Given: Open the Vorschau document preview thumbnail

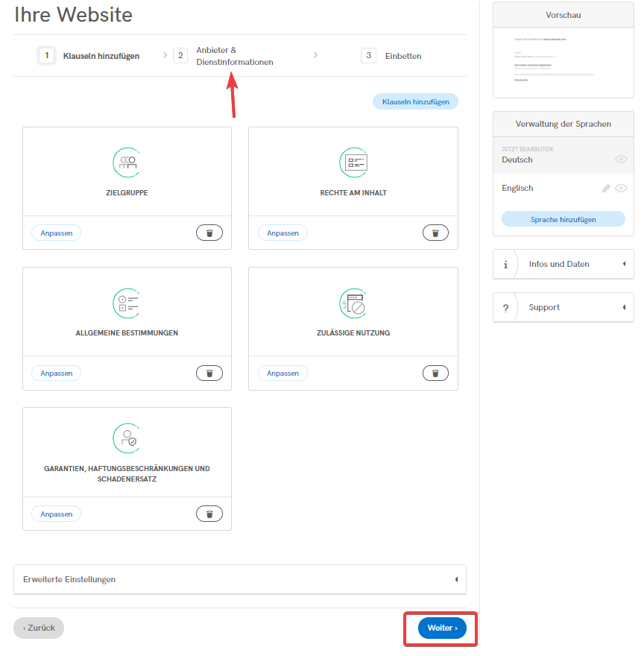Looking at the screenshot, I should (563, 60).
